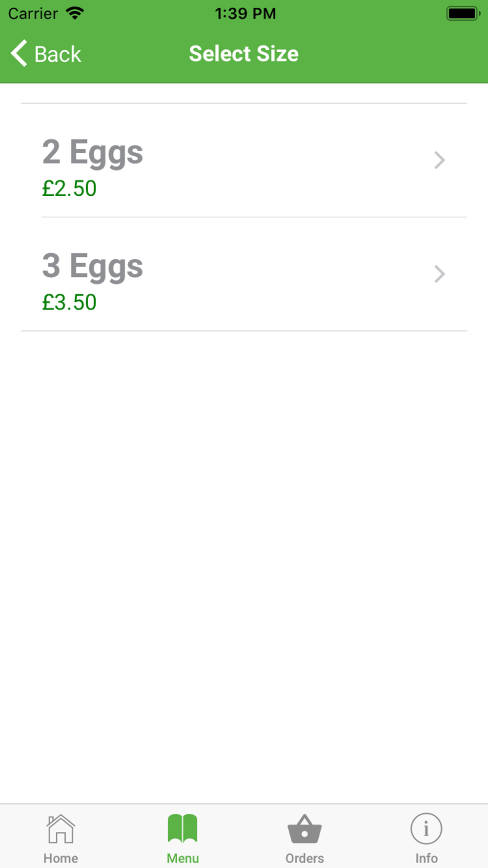Tap the Info circle icon

(426, 828)
